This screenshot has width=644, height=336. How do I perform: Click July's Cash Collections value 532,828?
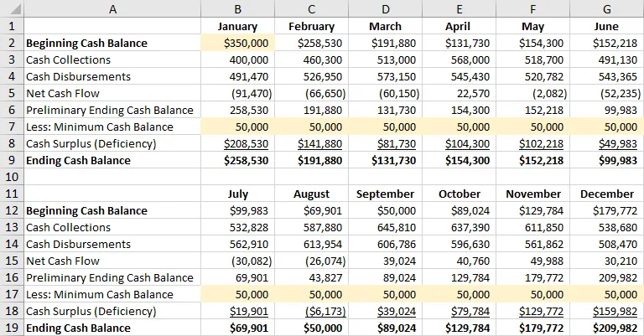click(x=237, y=227)
